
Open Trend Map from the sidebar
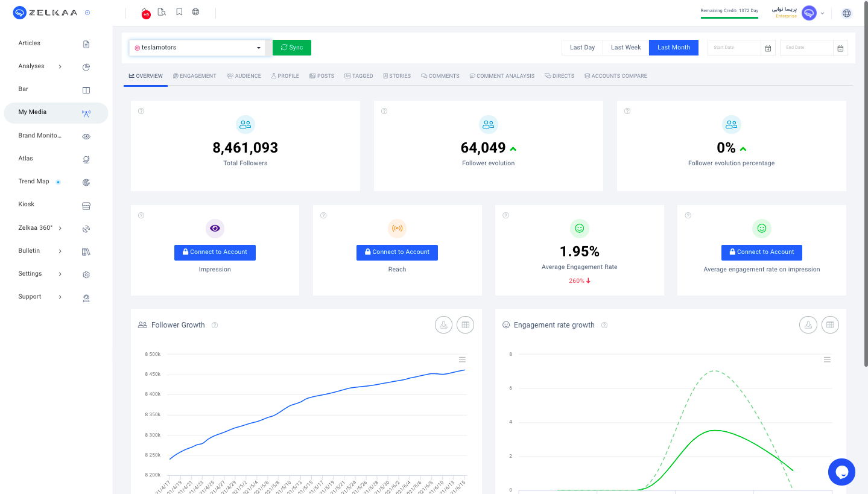click(x=34, y=181)
